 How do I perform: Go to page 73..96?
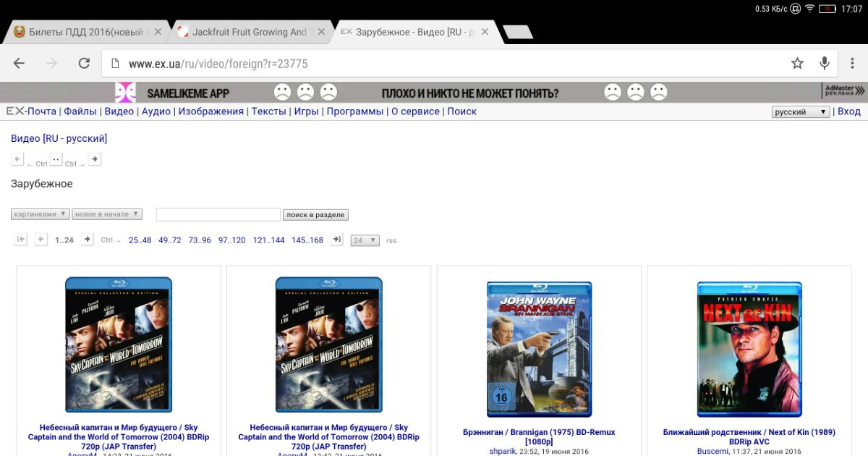pos(200,240)
